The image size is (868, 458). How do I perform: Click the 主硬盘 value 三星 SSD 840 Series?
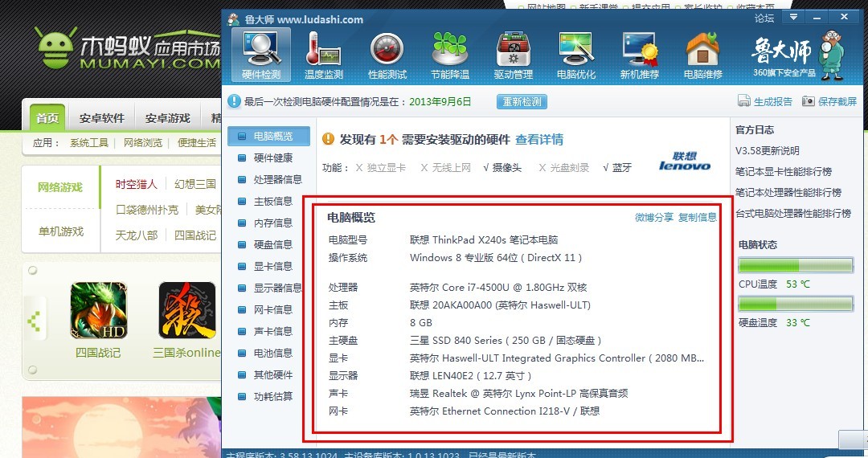tap(506, 341)
